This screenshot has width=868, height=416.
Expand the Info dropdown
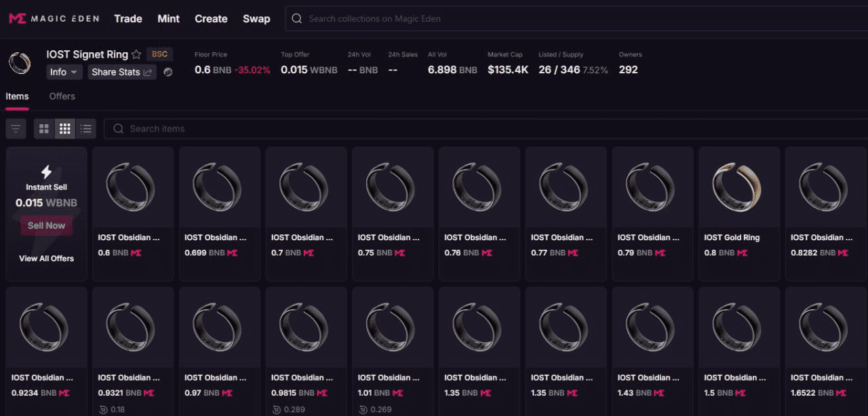(64, 72)
